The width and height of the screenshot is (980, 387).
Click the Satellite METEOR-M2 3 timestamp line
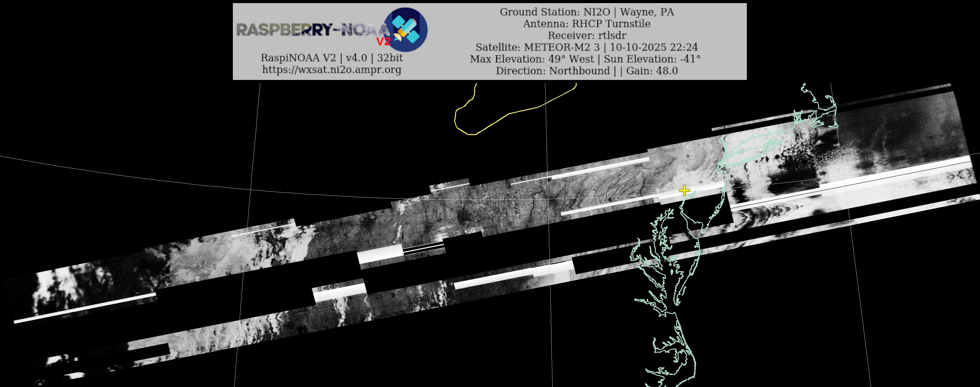[x=587, y=47]
